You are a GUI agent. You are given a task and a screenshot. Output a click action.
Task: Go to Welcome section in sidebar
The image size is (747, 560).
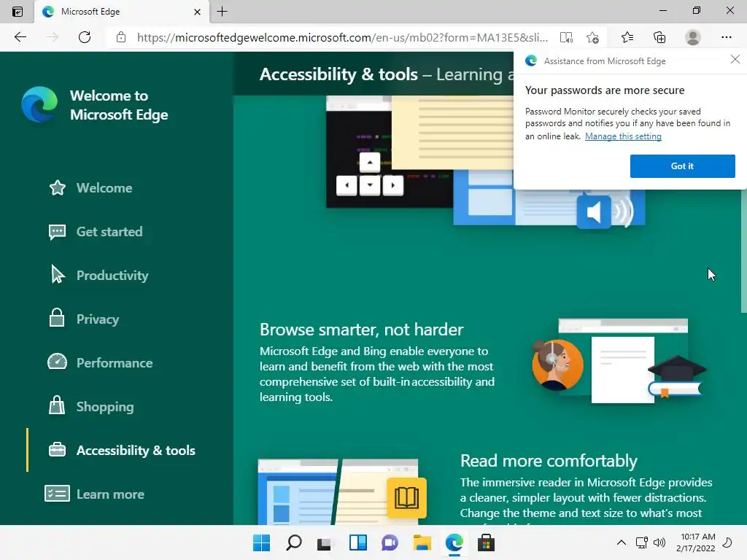tap(90, 187)
